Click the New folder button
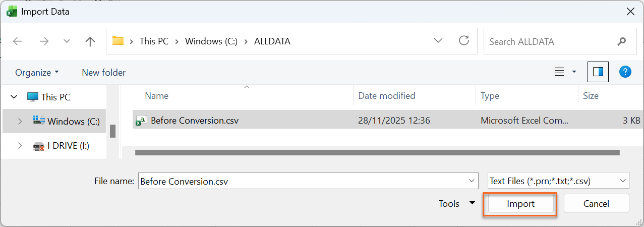 [103, 73]
